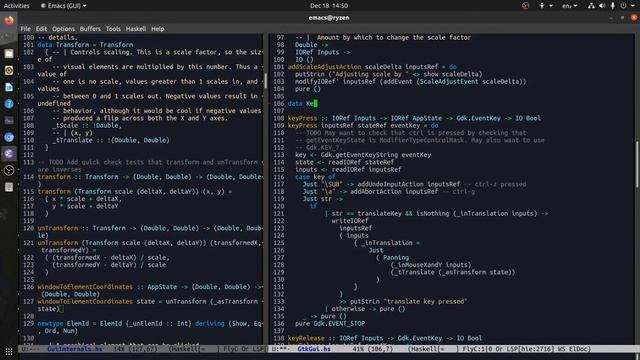Show Applications grid

coord(9,351)
